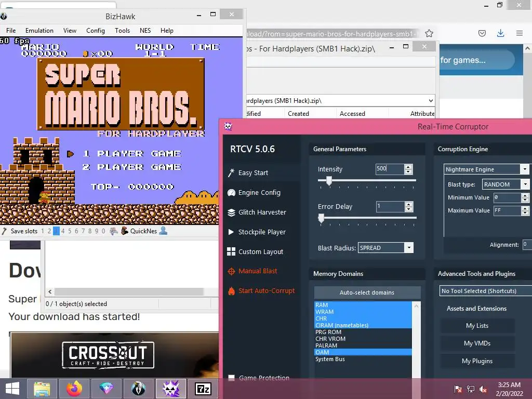Viewport: 532px width, 399px height.
Task: Increase Minimum Value with up stepper
Action: pyautogui.click(x=525, y=195)
